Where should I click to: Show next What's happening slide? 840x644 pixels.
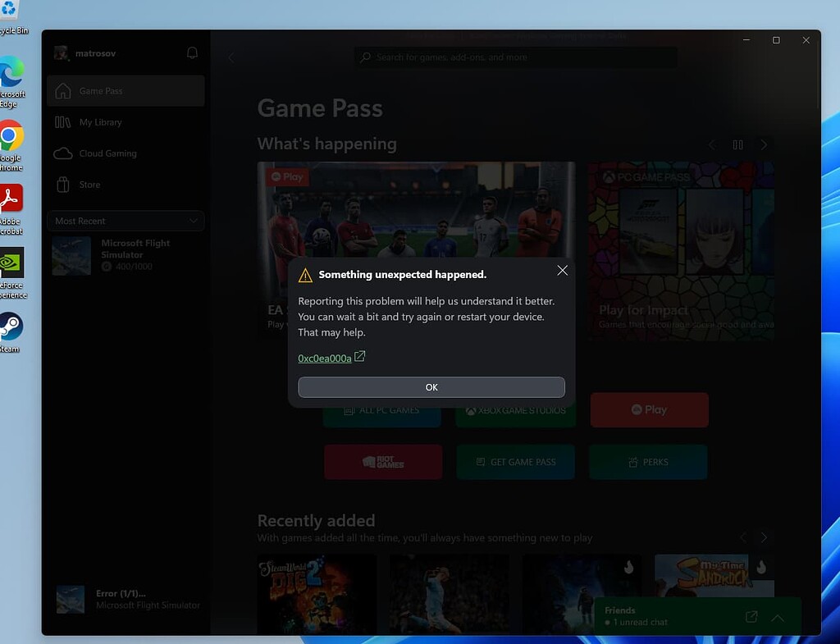[x=764, y=144]
